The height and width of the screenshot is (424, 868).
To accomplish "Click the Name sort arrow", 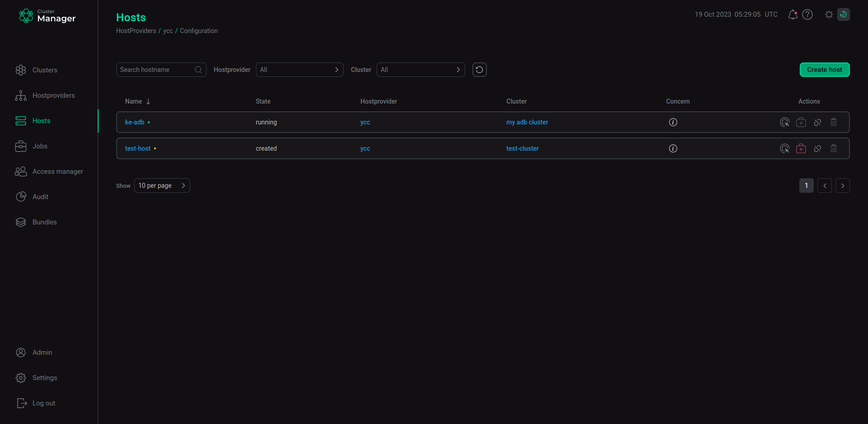I will 148,101.
